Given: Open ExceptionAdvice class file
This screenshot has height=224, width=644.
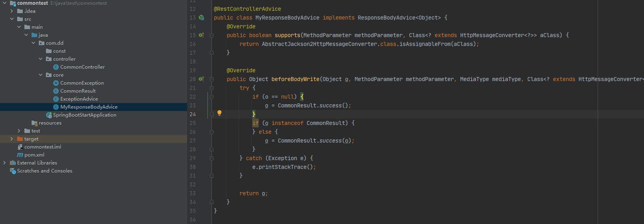Looking at the screenshot, I should click(79, 99).
